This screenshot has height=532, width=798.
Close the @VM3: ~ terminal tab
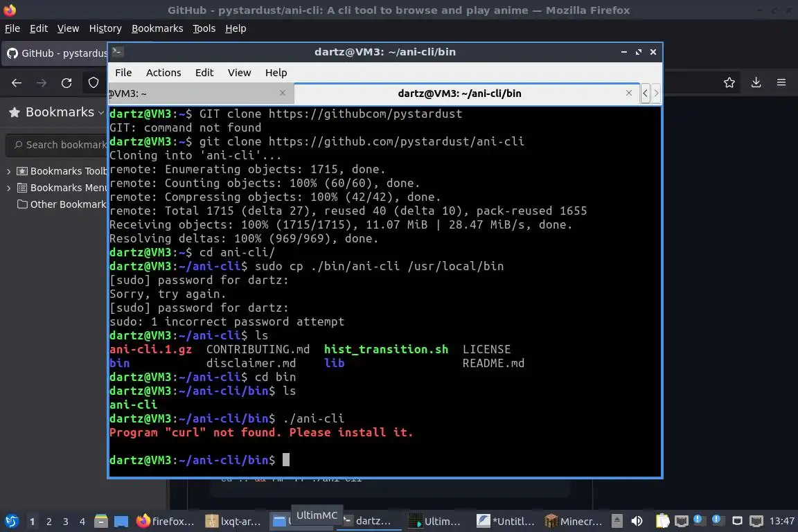tap(283, 93)
